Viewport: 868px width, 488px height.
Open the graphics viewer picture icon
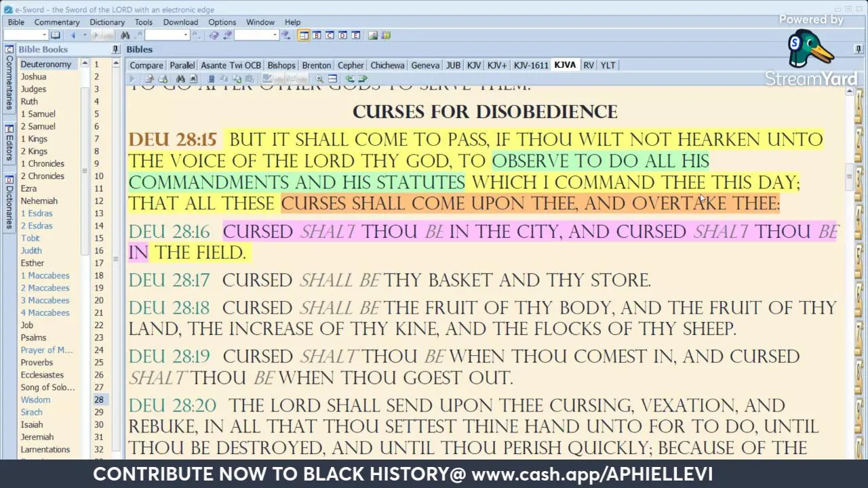point(373,35)
